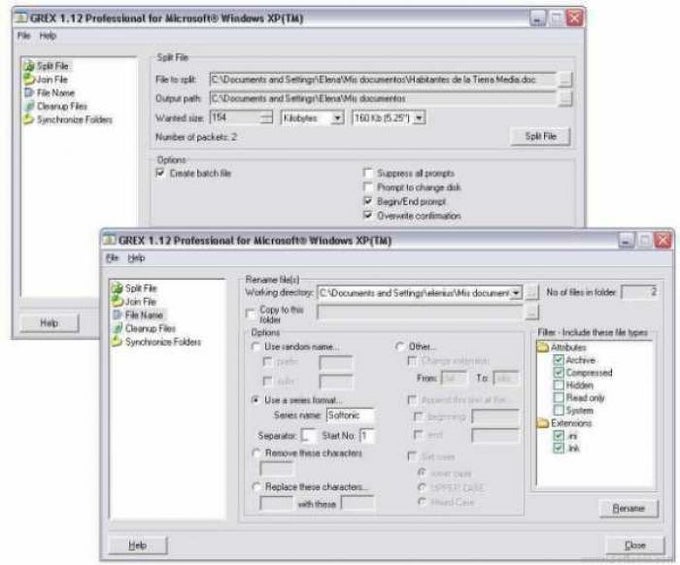The height and width of the screenshot is (565, 680).
Task: Open the 160 Kb disk size dropdown
Action: coord(419,118)
